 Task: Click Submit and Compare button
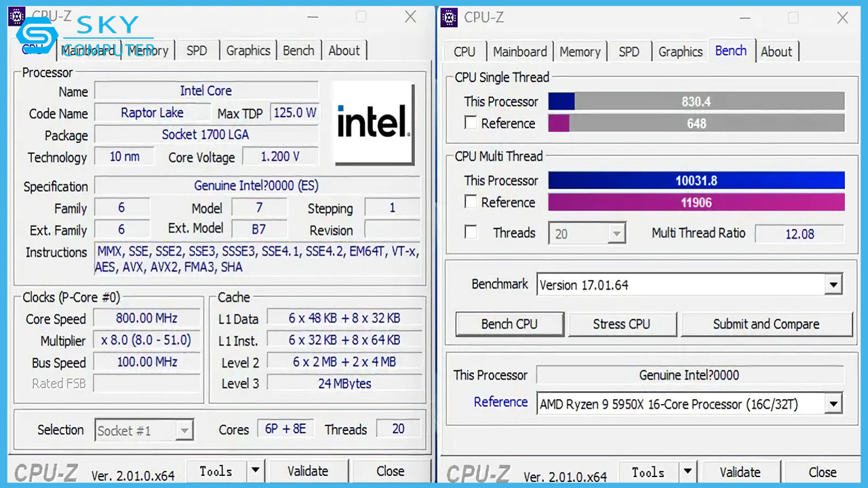766,324
